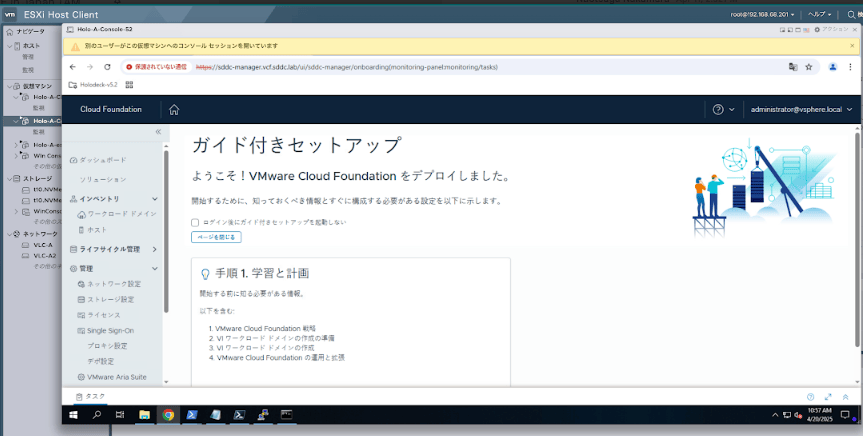Open root@192.168.68.201 user dropdown
Viewport: 863px width, 436px height.
tap(762, 14)
